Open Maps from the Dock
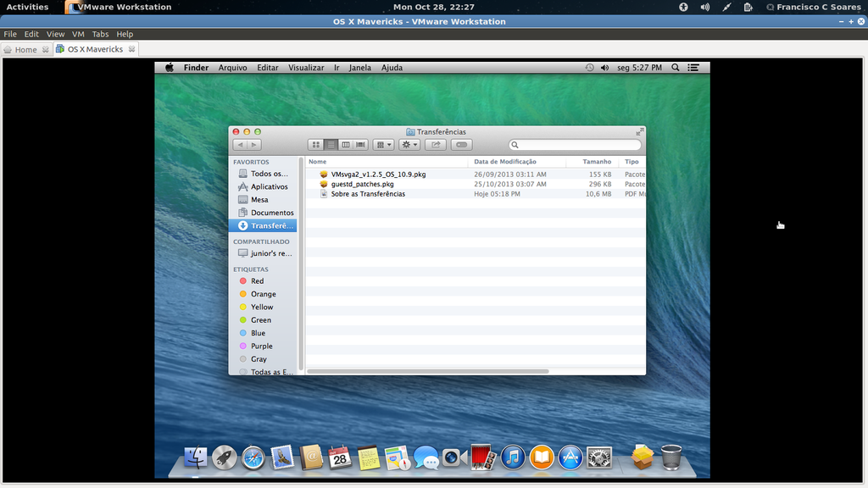 point(398,458)
